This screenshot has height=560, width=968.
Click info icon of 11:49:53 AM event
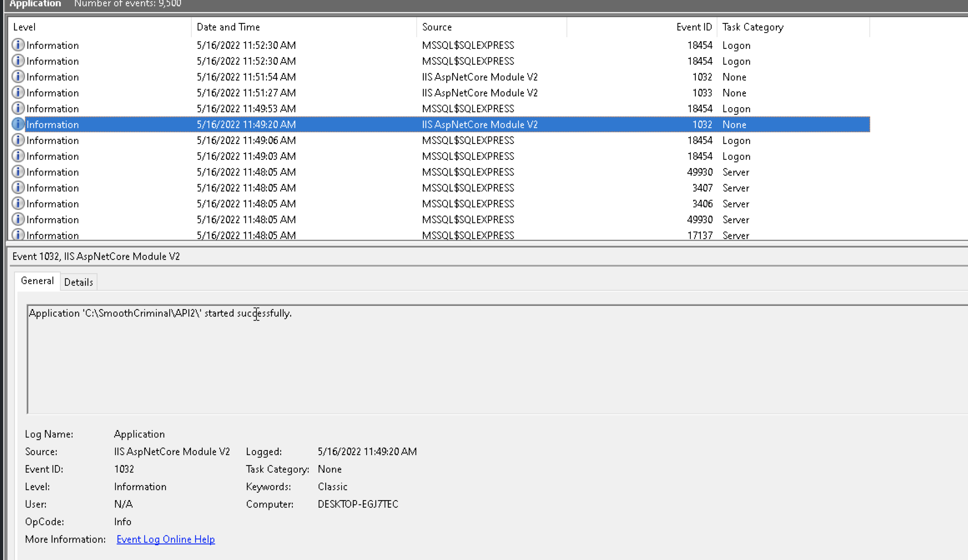[18, 108]
